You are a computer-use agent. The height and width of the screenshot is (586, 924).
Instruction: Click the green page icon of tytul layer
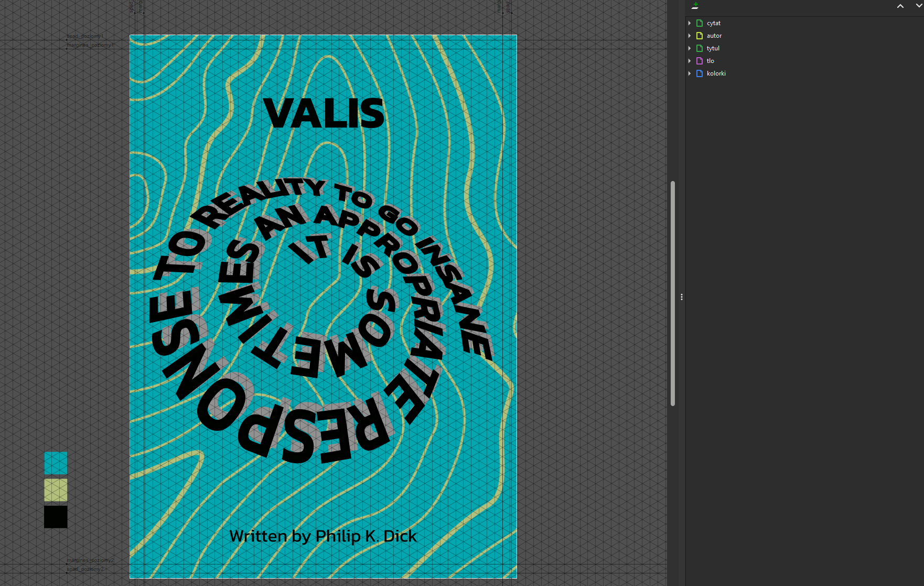click(699, 48)
